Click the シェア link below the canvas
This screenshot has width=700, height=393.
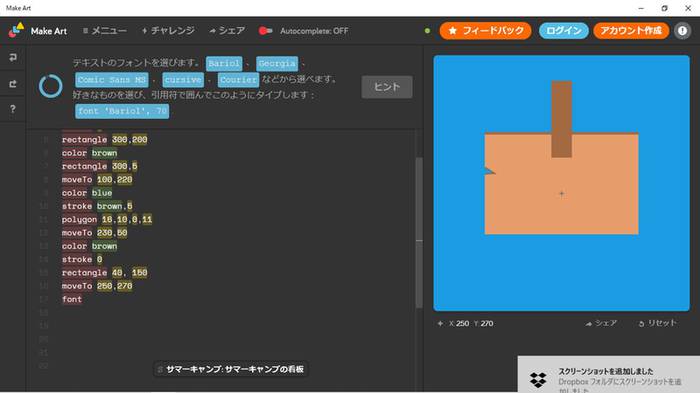tap(601, 323)
